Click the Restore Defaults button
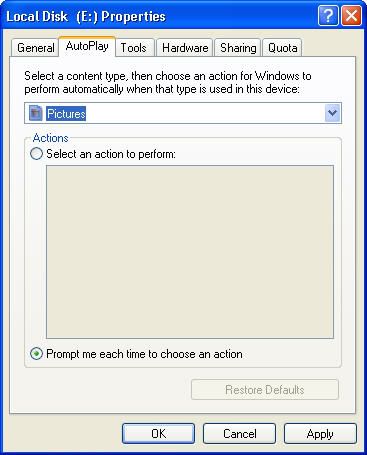 (x=265, y=389)
